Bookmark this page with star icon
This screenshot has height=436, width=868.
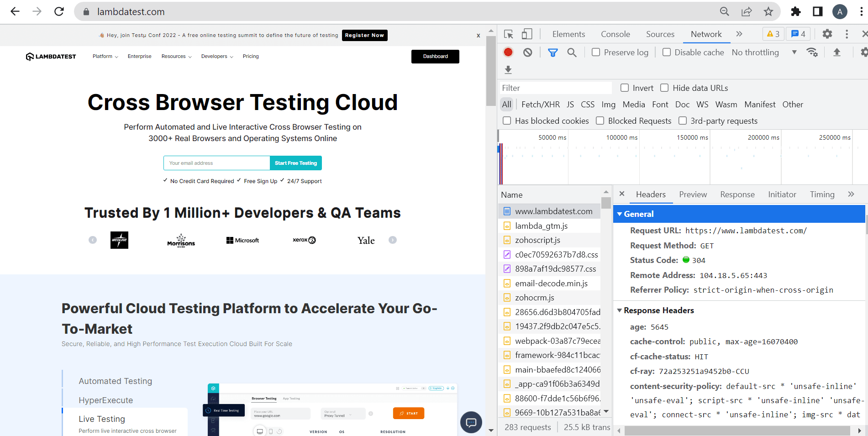coord(768,11)
